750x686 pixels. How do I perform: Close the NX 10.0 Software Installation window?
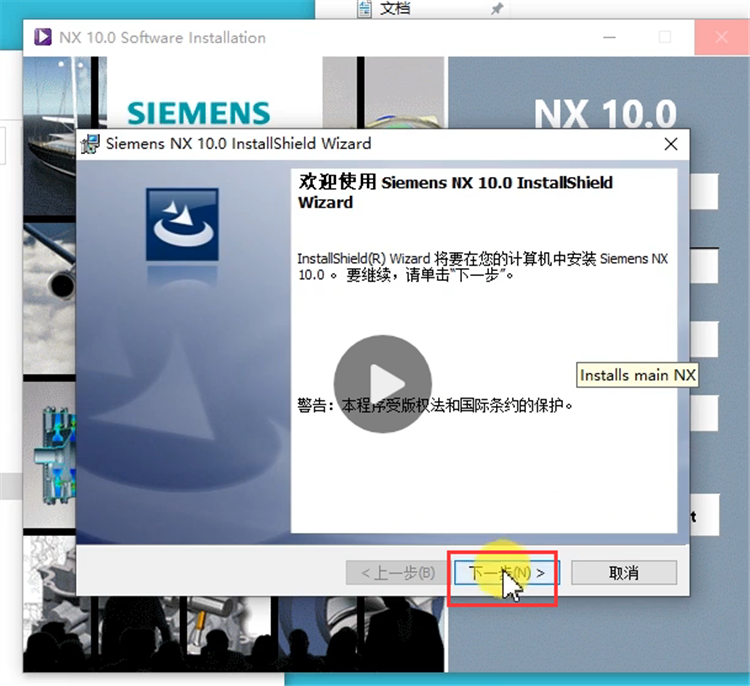point(721,37)
